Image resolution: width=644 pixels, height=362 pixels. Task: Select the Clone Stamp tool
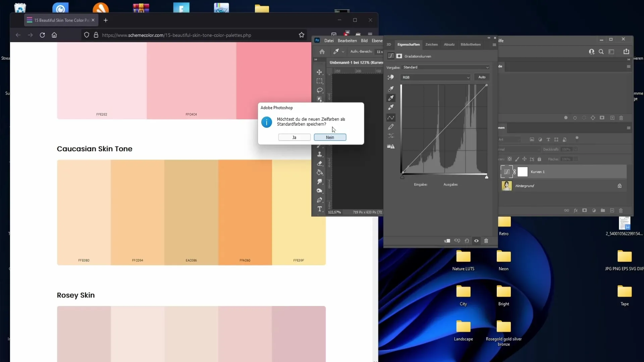[320, 154]
